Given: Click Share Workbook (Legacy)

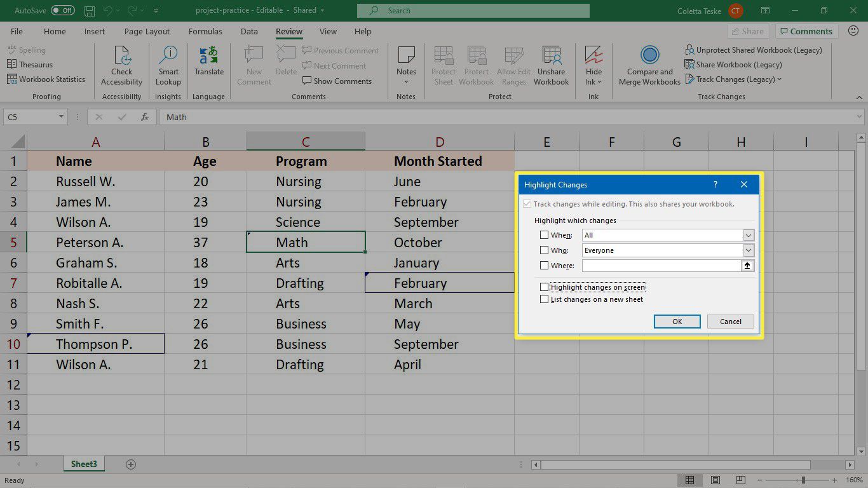Looking at the screenshot, I should point(733,64).
